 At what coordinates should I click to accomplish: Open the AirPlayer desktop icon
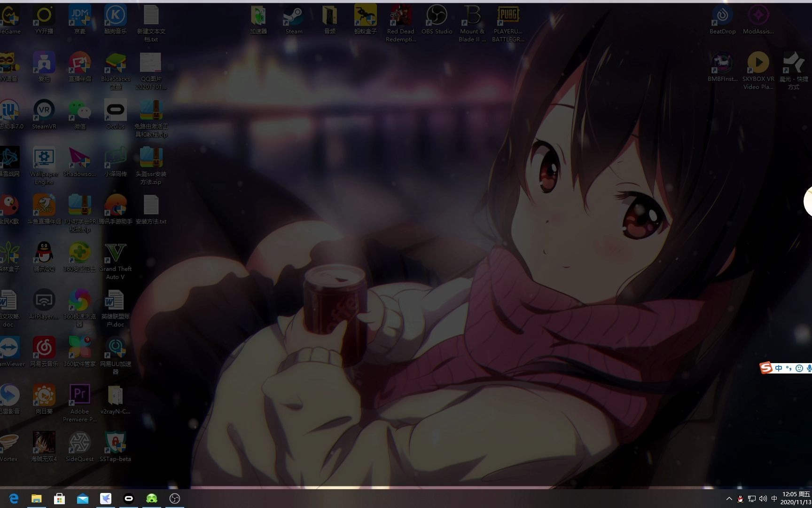click(44, 305)
